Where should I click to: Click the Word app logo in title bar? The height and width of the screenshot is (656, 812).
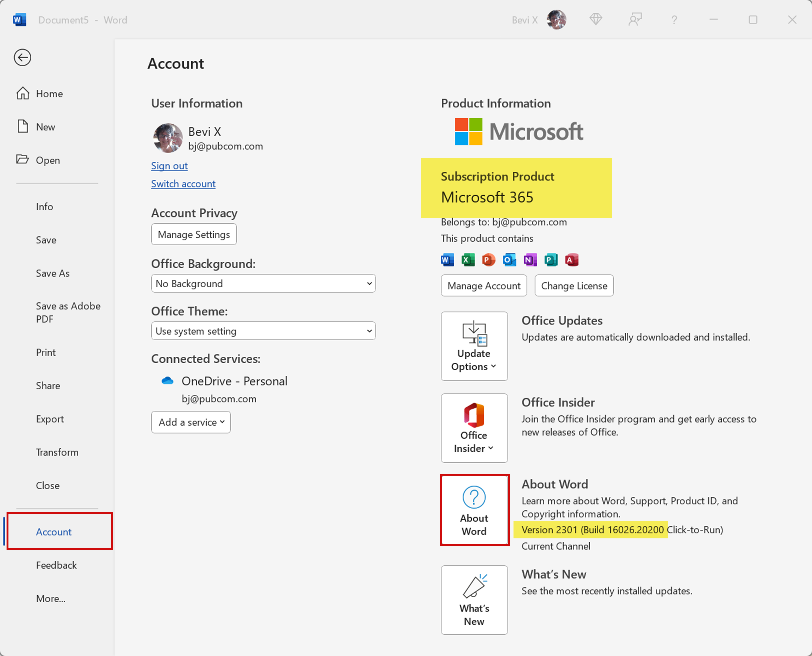(x=19, y=20)
